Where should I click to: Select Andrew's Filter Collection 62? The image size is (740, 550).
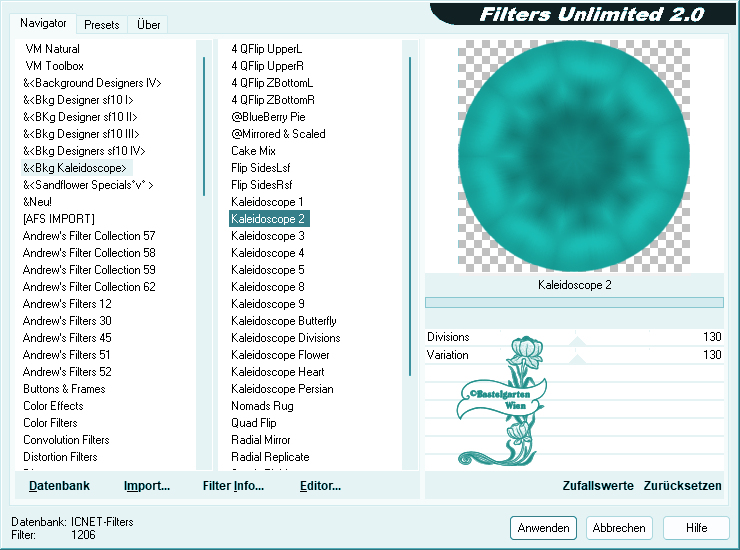click(x=89, y=287)
